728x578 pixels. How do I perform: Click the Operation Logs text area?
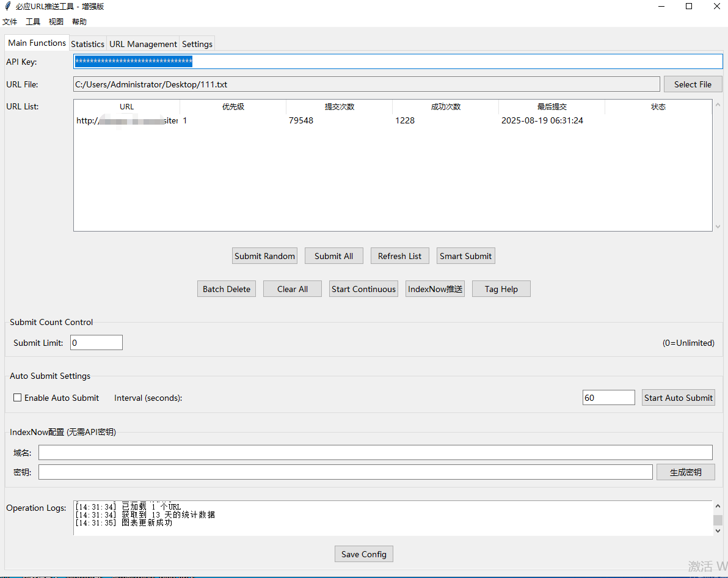(393, 518)
